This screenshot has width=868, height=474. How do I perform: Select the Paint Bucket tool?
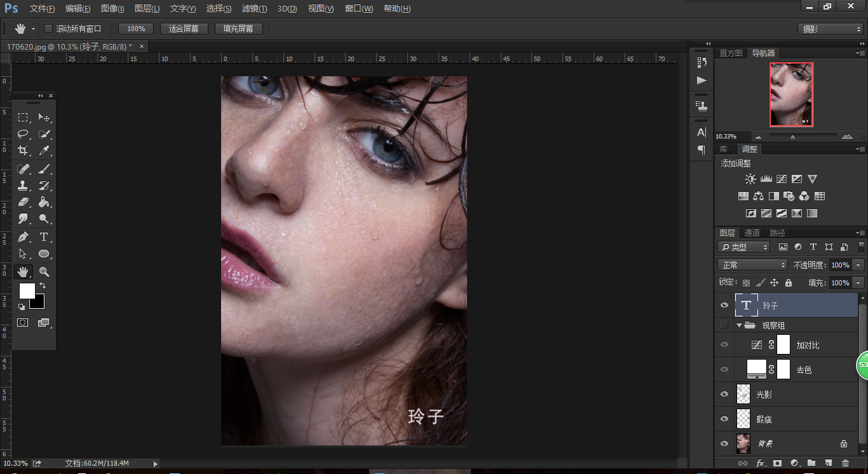point(44,203)
